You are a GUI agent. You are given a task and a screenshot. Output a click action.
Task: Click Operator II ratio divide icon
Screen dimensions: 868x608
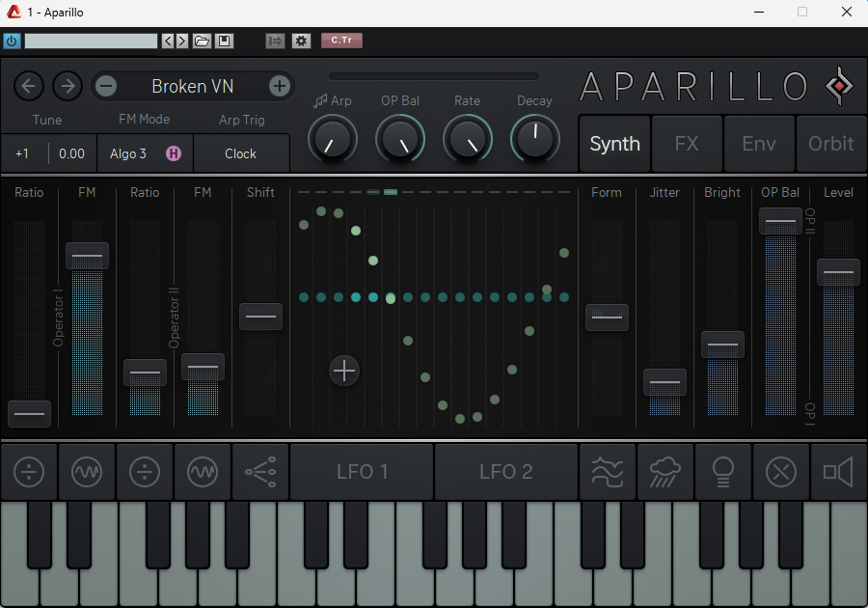(145, 472)
